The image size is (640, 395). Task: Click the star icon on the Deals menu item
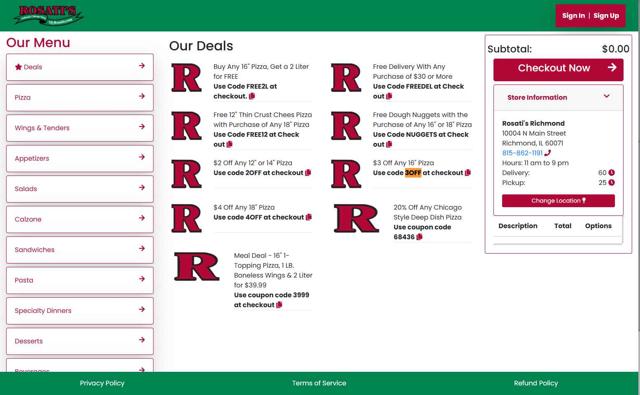(18, 67)
